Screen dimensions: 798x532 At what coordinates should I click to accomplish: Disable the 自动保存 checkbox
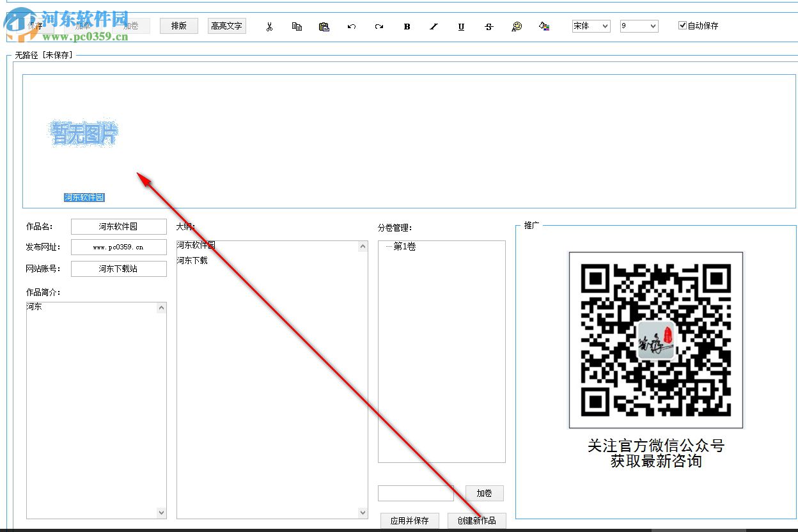tap(683, 26)
